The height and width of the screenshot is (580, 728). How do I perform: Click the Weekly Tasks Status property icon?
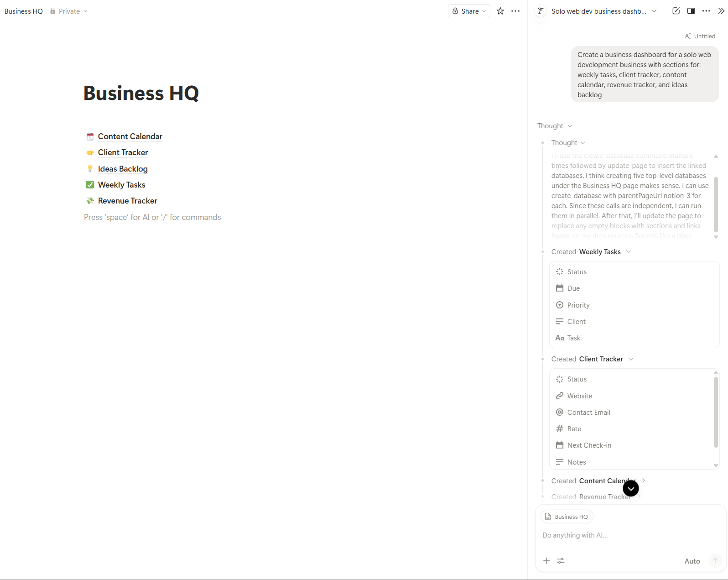[560, 272]
